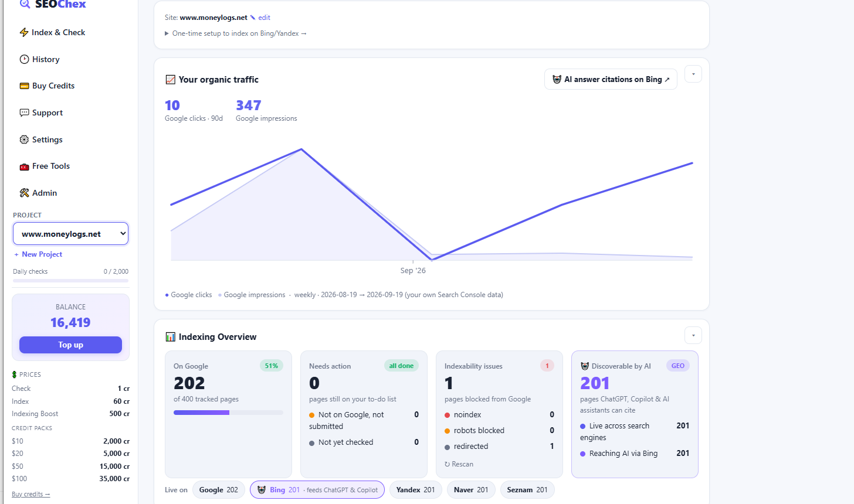The image size is (854, 504).
Task: Open the Index & Check page
Action: point(52,32)
